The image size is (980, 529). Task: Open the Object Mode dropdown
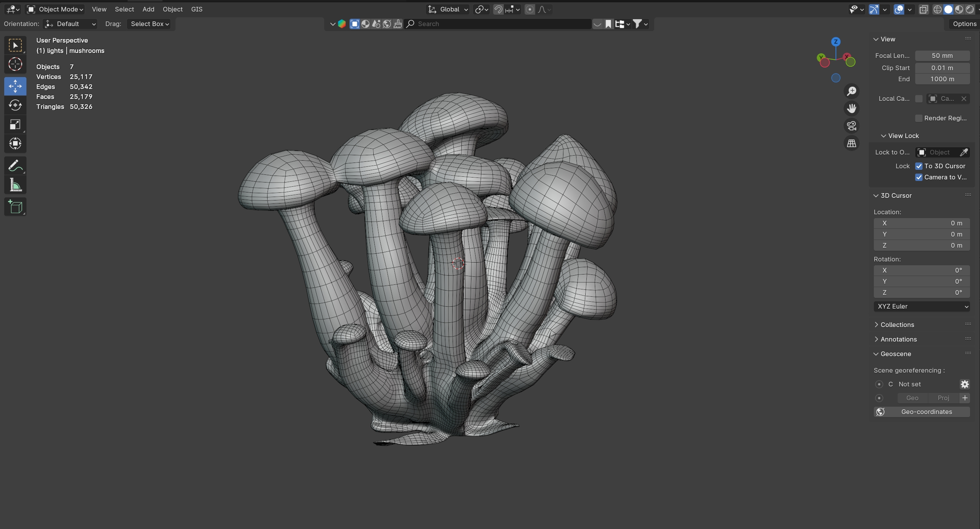tap(56, 9)
